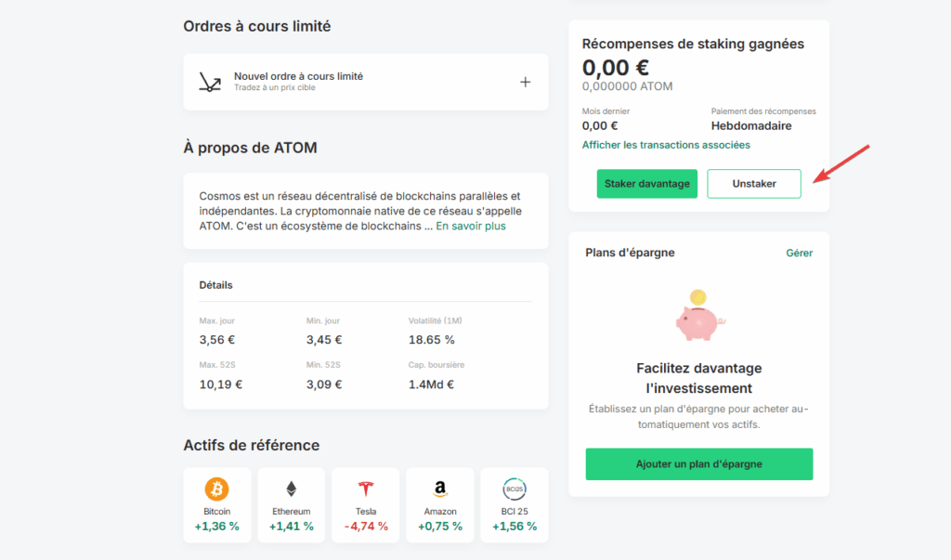Click the Max. jour value 3,56 €
The height and width of the screenshot is (560, 951).
click(x=217, y=340)
